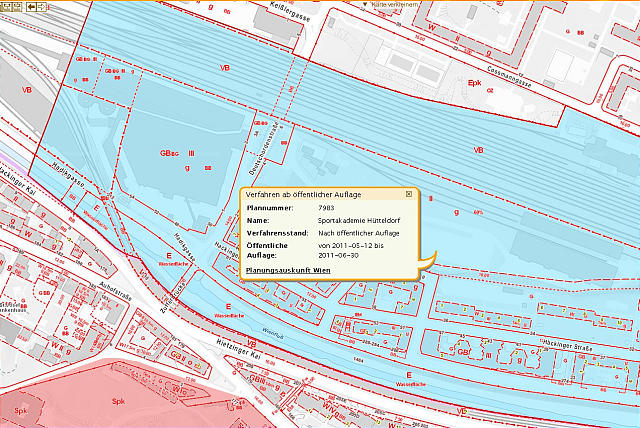The image size is (640, 428).
Task: Click the plan number 7983 in popup
Action: pos(326,207)
